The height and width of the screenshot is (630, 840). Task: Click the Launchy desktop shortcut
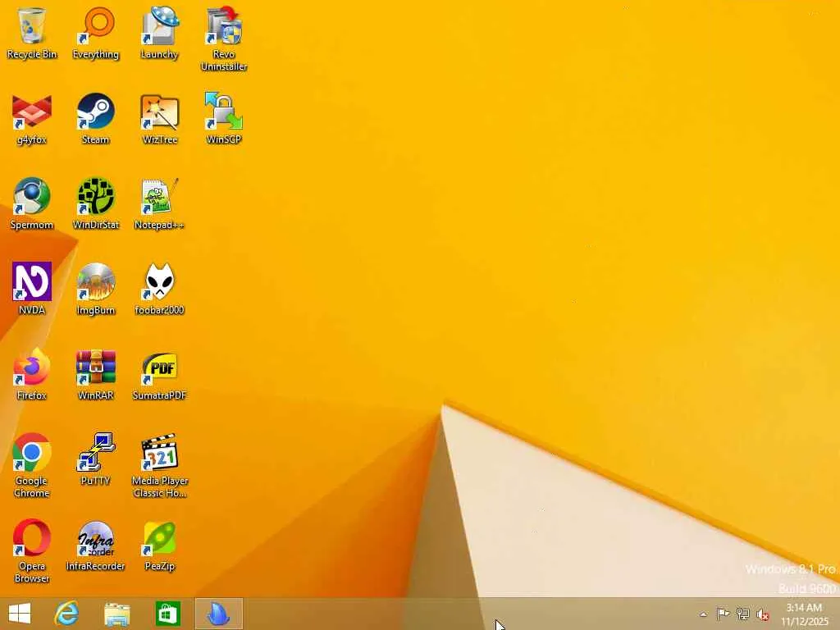pos(160,32)
